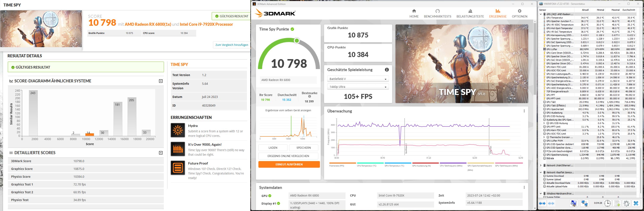
Task: Click the Hydra achievement icon
Action: (x=178, y=130)
